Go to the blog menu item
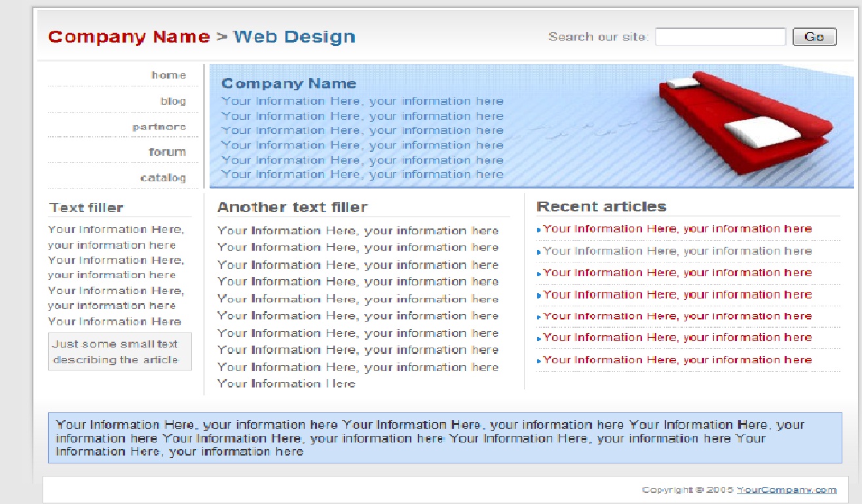Viewport: 862px width, 504px height. click(x=173, y=101)
